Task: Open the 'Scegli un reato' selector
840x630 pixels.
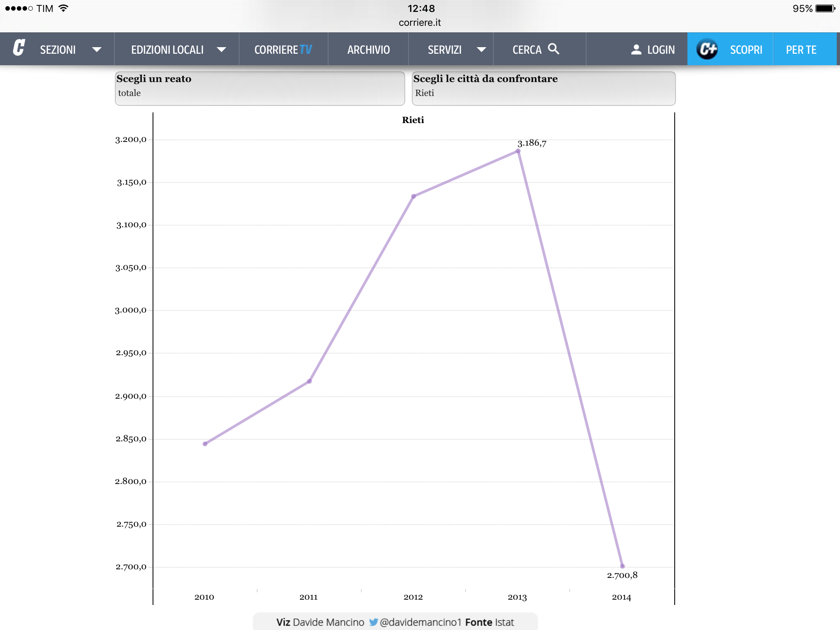Action: click(x=260, y=88)
